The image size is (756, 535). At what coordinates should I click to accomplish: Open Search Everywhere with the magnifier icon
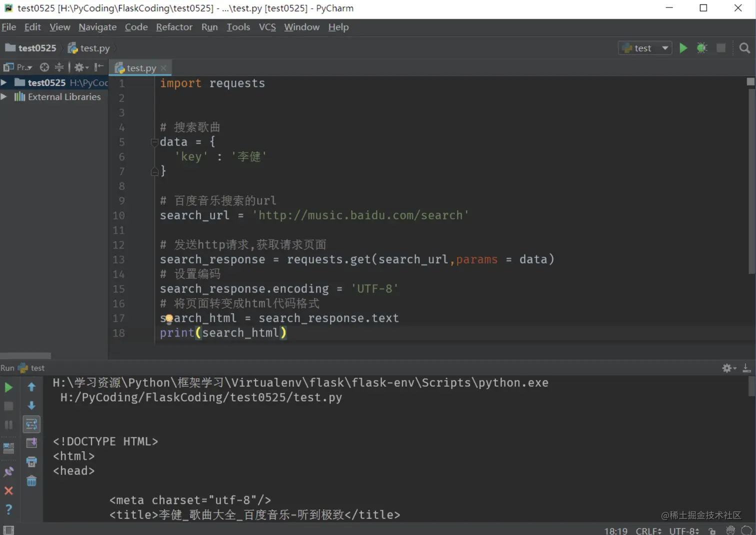click(744, 48)
